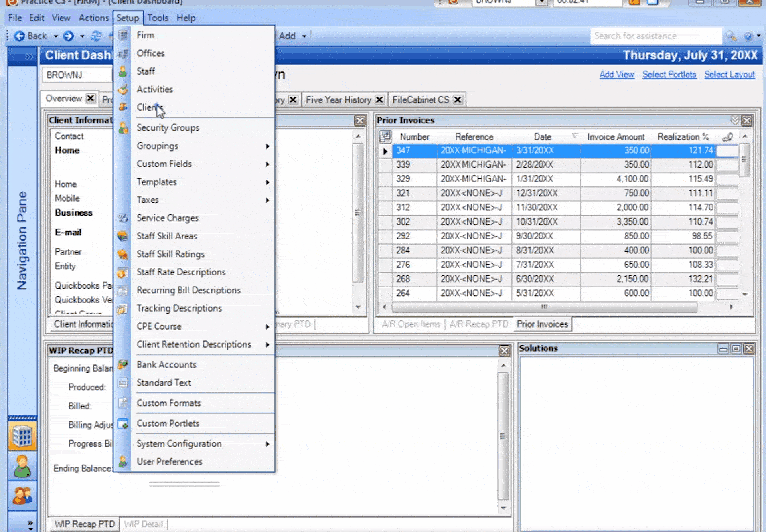
Task: Click the Search for assistance field
Action: coord(657,36)
